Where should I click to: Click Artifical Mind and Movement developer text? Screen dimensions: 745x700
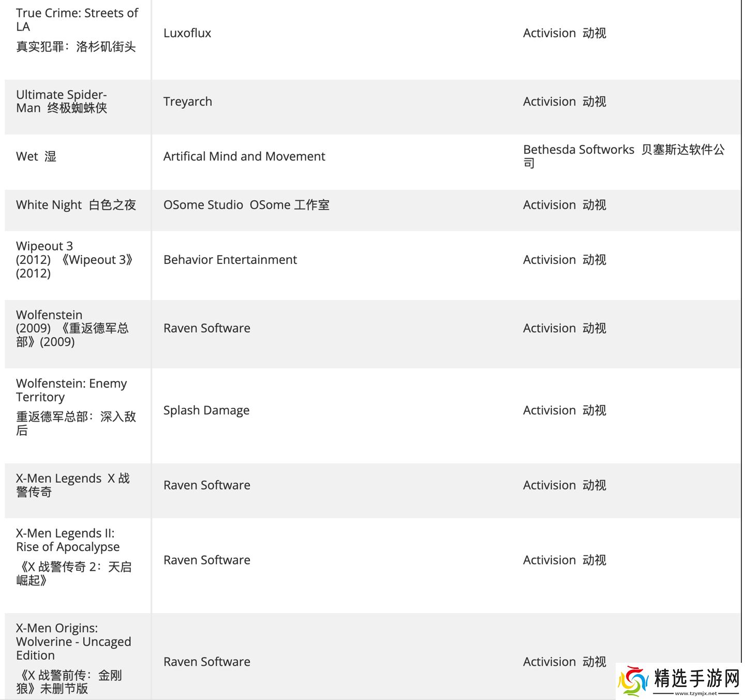(244, 156)
